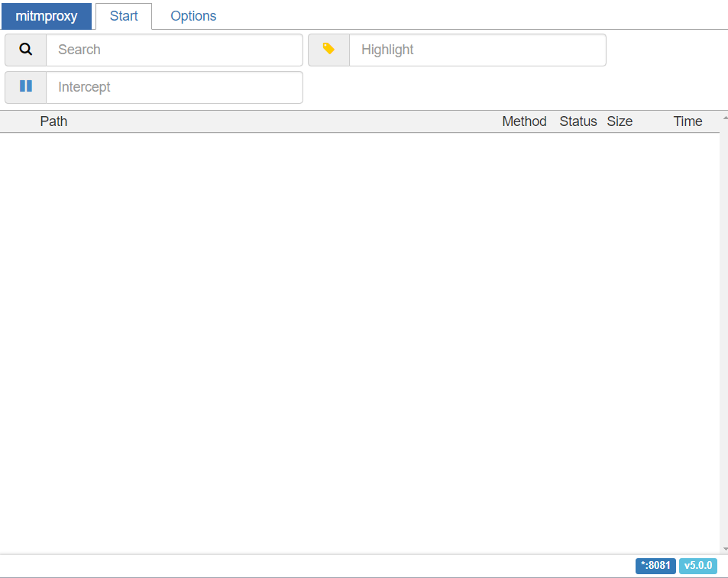Focus the Search filter input field
Viewport: 728px width, 578px height.
175,50
